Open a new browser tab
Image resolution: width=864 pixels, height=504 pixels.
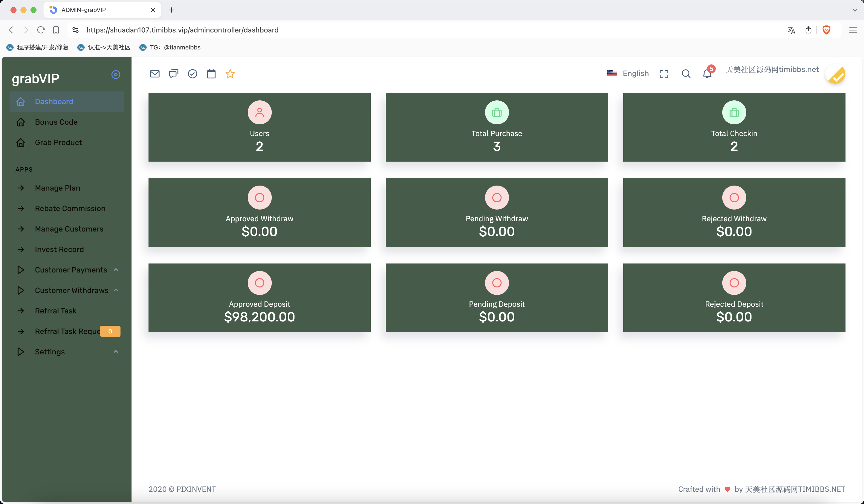(x=171, y=10)
